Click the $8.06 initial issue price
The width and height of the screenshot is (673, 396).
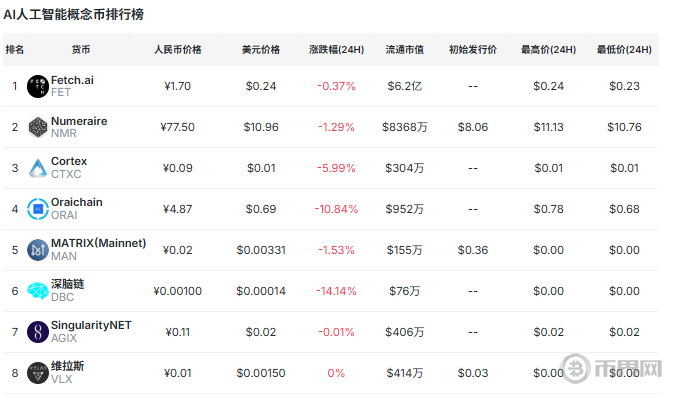473,127
